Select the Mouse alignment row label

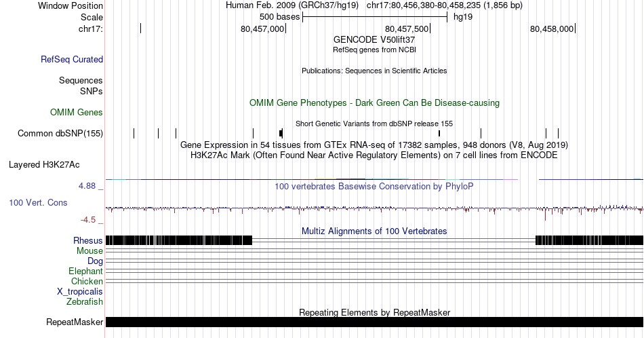point(89,251)
